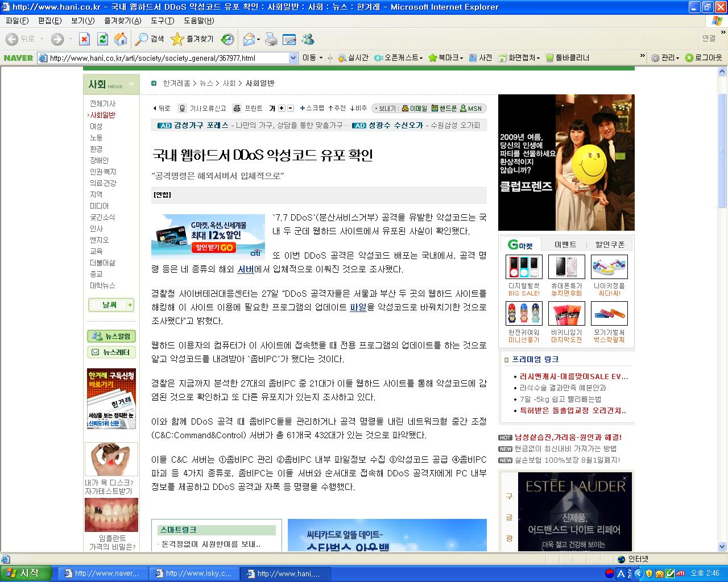Screen dimensions: 728x582
Task: Expand the address bar URL dropdown
Action: (293, 58)
